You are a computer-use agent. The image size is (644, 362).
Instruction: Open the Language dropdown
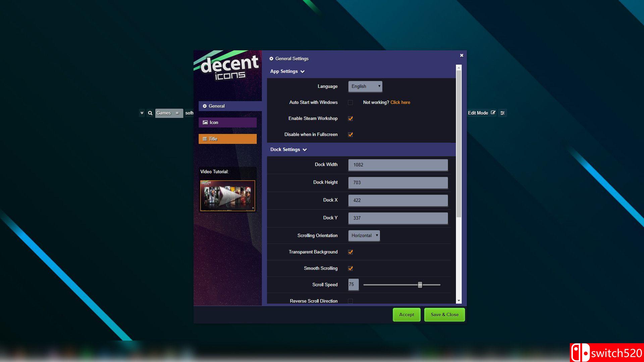coord(365,86)
